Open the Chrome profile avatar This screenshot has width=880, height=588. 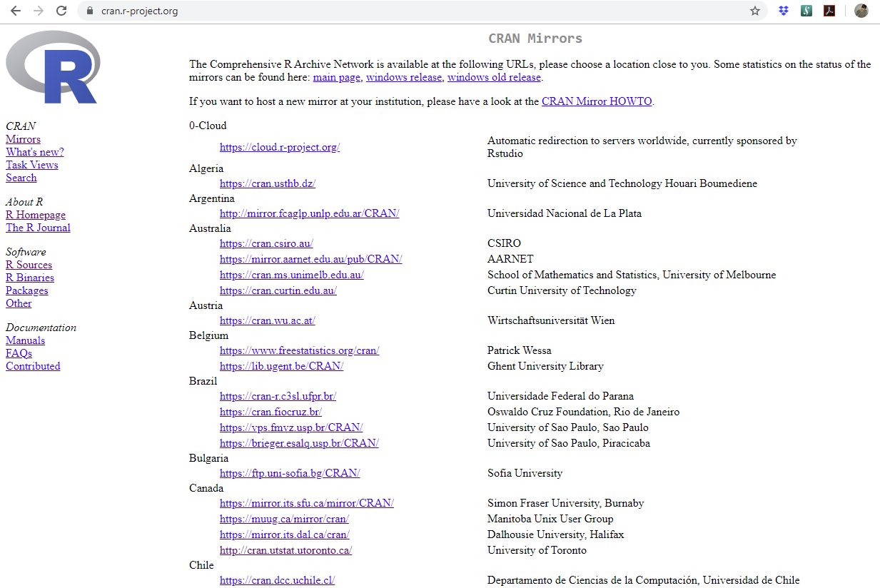[x=861, y=11]
